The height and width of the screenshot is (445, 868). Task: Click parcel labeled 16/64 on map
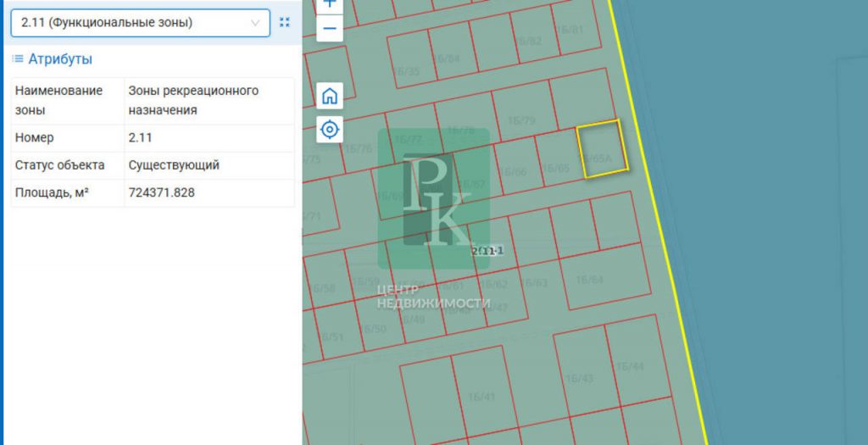tap(588, 280)
